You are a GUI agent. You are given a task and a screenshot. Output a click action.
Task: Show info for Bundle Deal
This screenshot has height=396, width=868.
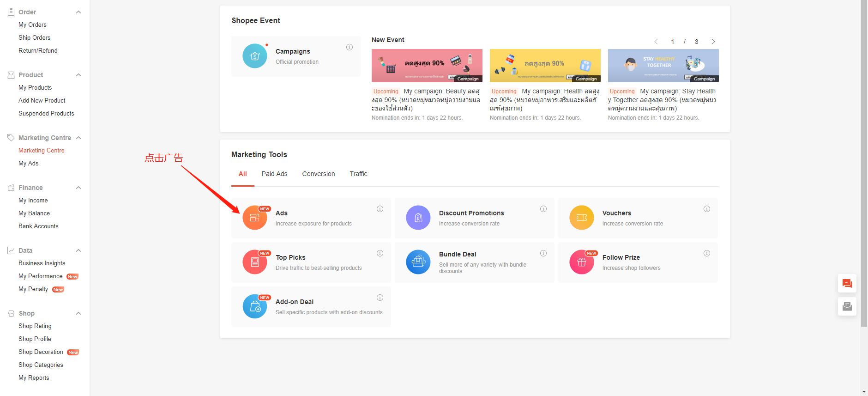(543, 253)
